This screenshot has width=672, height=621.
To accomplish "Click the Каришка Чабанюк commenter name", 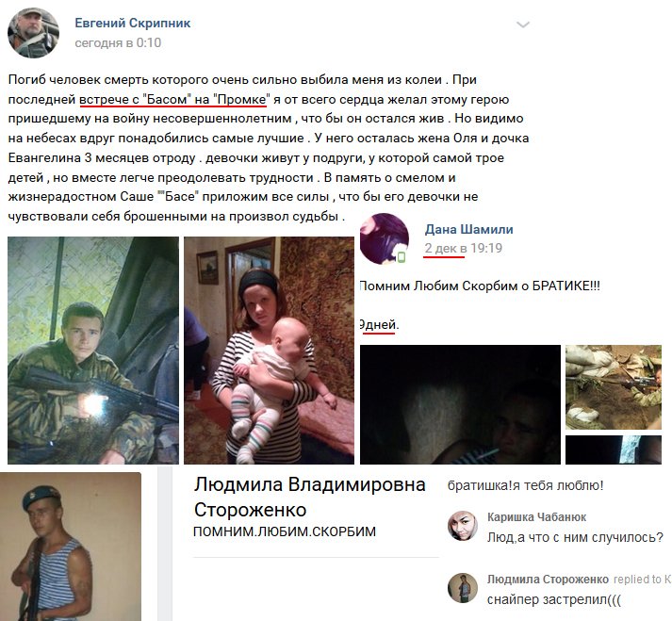I will coord(536,517).
